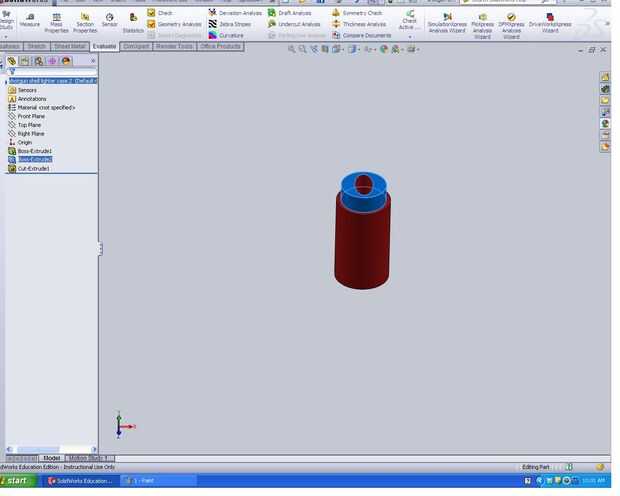Screen dimensions: 620x496
Task: Select Sensors in the feature tree
Action: 23,90
